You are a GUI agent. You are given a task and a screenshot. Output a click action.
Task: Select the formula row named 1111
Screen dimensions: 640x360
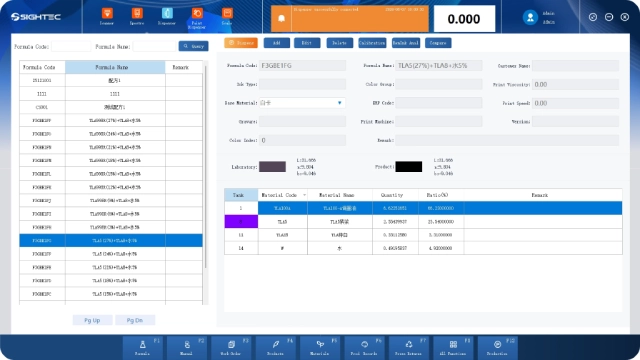coord(111,94)
